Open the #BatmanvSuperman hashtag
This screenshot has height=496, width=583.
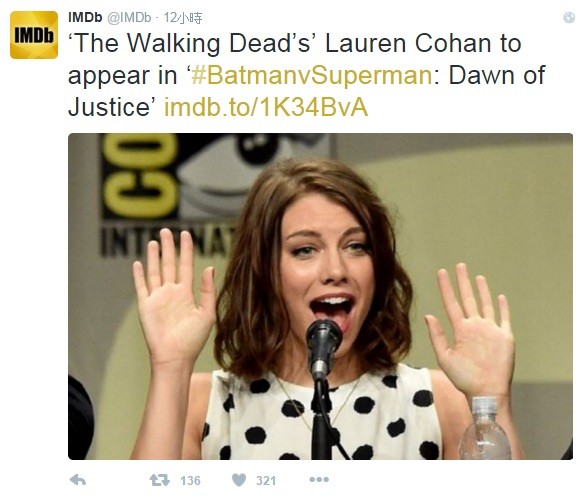tap(312, 75)
